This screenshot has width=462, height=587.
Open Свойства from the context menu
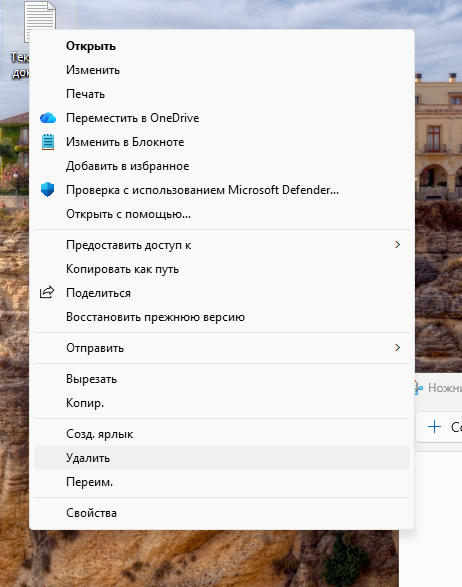point(222,513)
